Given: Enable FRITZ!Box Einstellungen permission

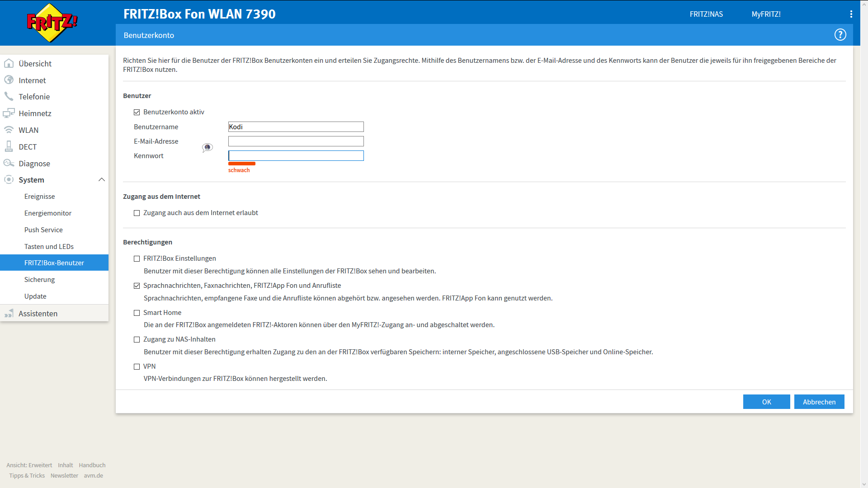Looking at the screenshot, I should (137, 258).
